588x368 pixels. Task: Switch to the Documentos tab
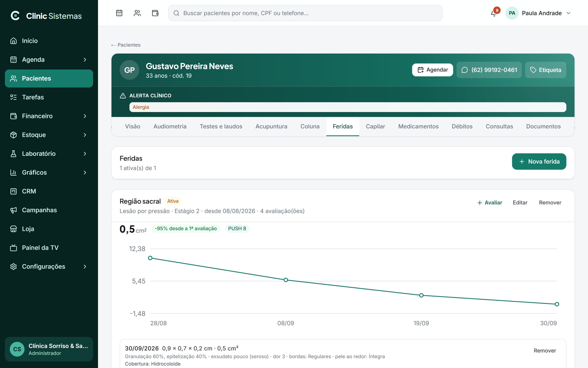pos(543,126)
